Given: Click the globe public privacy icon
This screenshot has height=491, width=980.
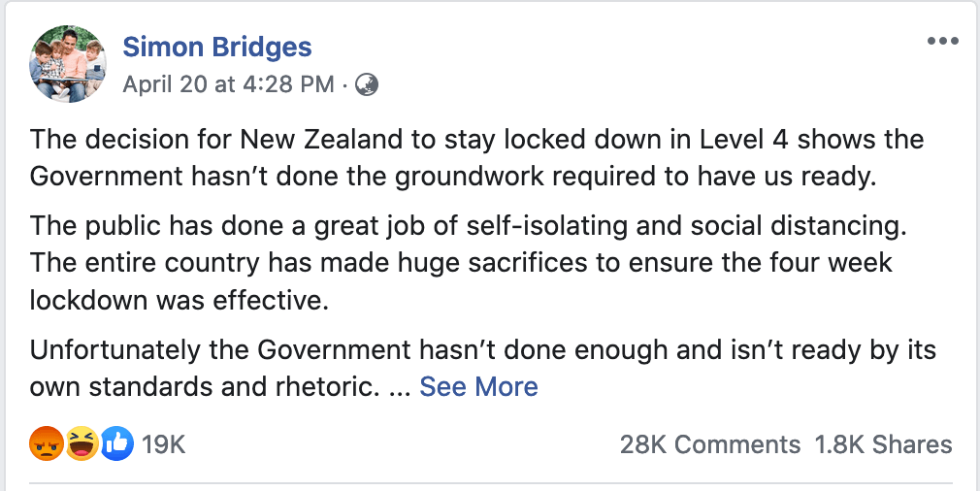Looking at the screenshot, I should [367, 84].
